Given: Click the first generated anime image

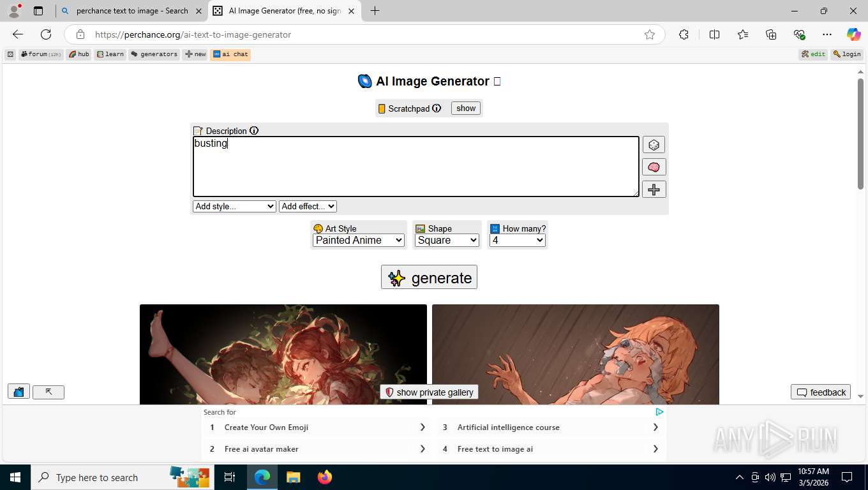Looking at the screenshot, I should click(x=283, y=354).
